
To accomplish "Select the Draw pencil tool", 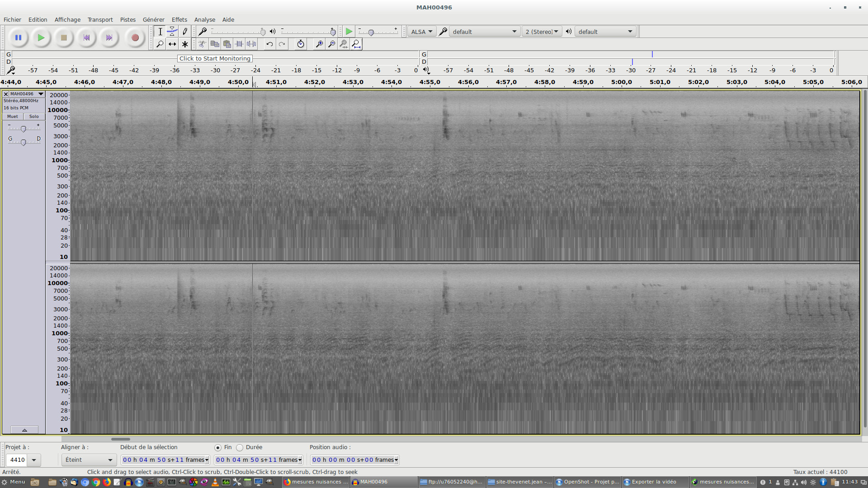I will click(x=184, y=32).
